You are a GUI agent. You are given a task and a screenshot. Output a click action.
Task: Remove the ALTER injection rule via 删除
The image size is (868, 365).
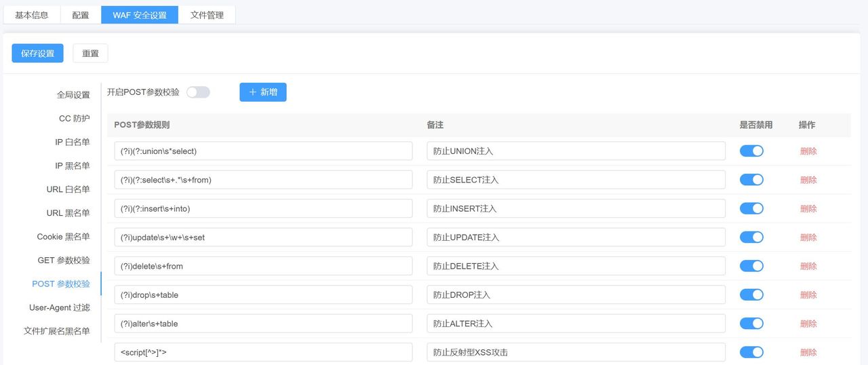click(x=808, y=324)
